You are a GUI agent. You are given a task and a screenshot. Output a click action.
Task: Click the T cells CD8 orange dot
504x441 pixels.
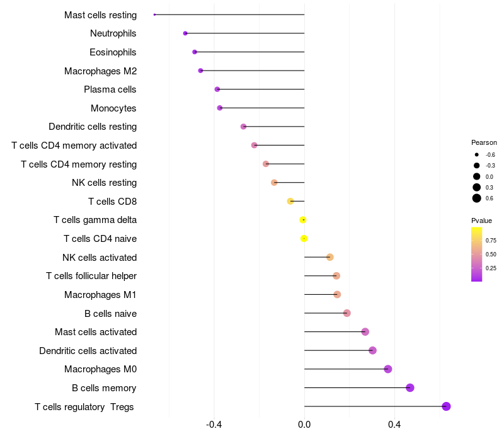pos(290,201)
